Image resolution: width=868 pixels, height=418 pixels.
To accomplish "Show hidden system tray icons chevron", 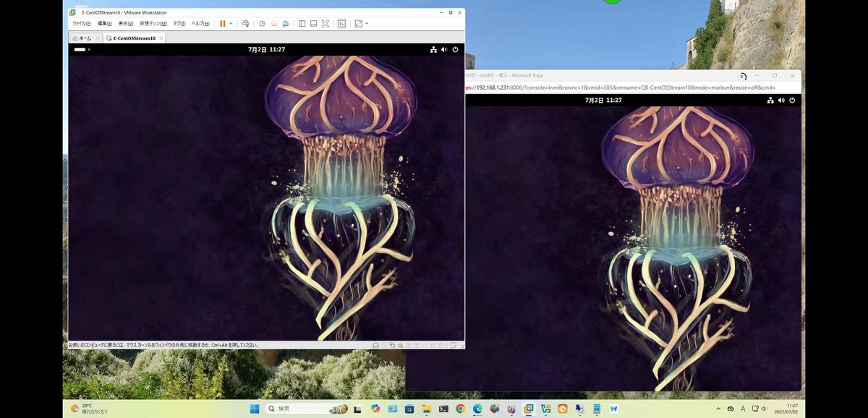I will [x=718, y=409].
